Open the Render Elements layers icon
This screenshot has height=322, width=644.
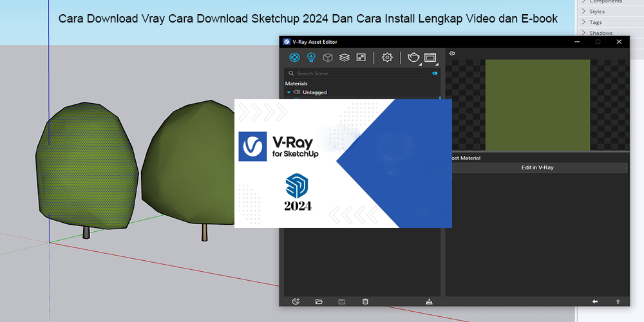344,57
